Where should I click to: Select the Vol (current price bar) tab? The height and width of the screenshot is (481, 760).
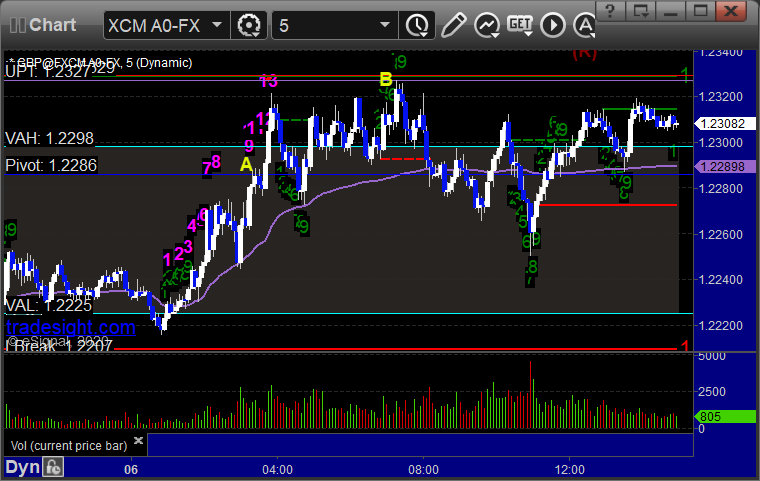click(69, 446)
